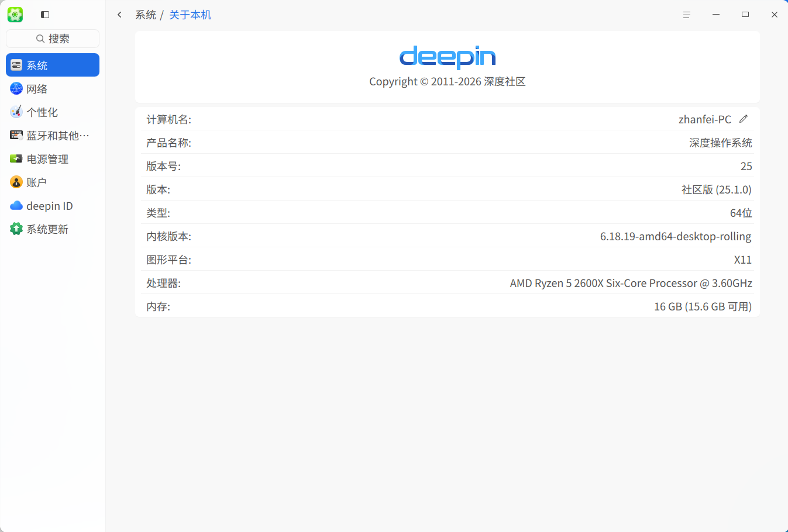This screenshot has width=788, height=532.
Task: Click the 网络 globe icon
Action: pos(16,88)
